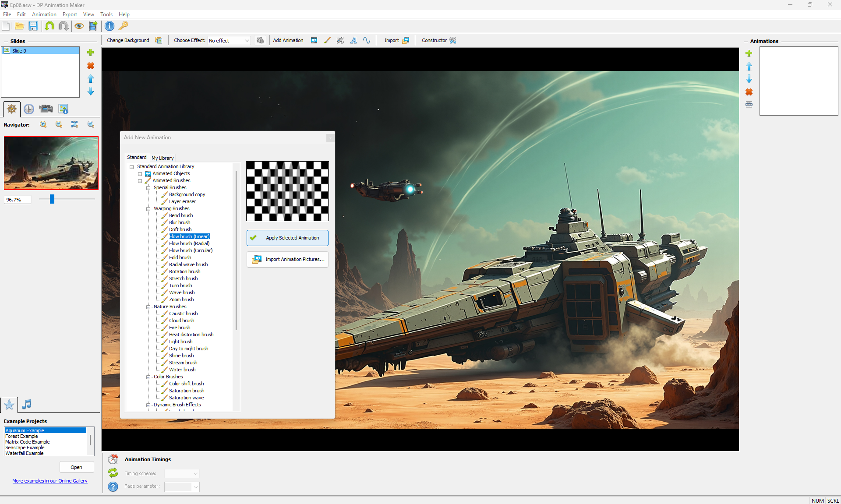The image size is (841, 504).
Task: Click the text animation 'A' icon
Action: tap(353, 40)
